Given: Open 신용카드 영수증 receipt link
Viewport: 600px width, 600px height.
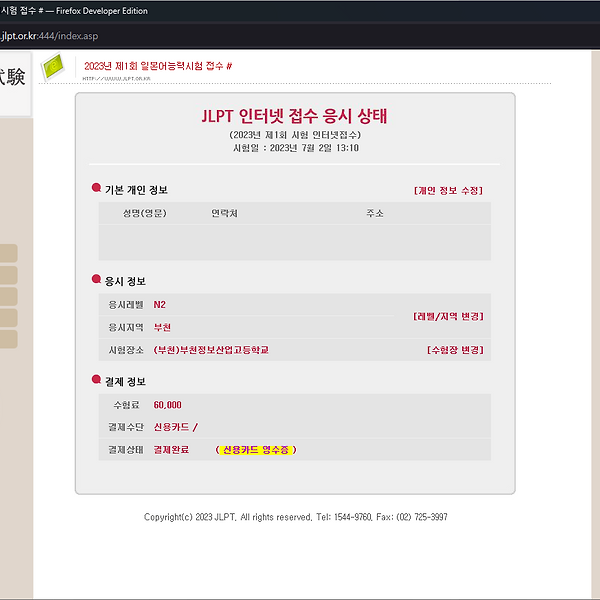Looking at the screenshot, I should pyautogui.click(x=256, y=450).
